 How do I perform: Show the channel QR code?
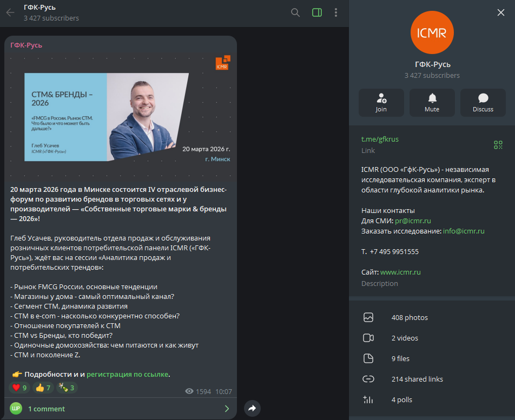(498, 145)
